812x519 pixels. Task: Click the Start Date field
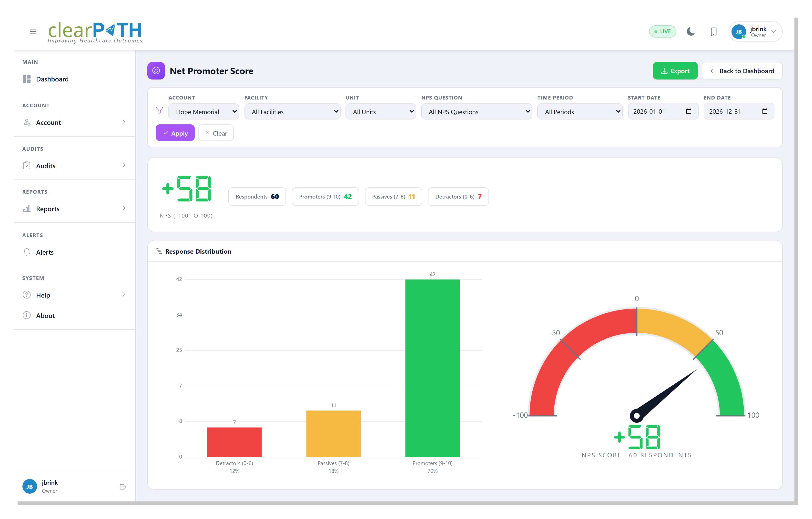pyautogui.click(x=663, y=111)
